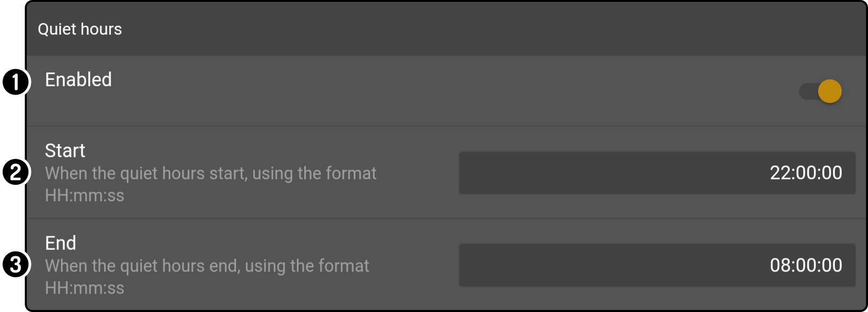Screen dimensions: 868x312
Task: Click the 08:00:00 value text
Action: point(806,265)
